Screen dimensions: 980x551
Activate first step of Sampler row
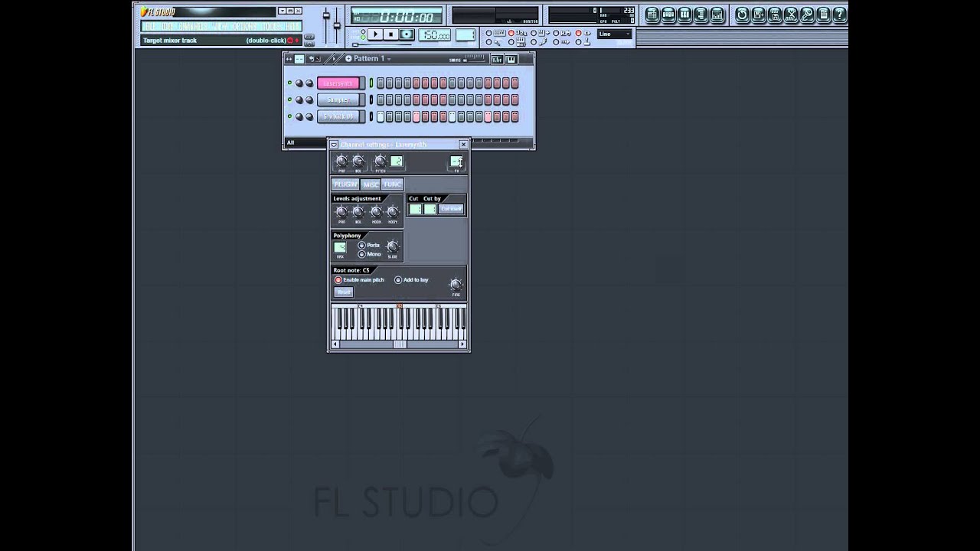click(381, 100)
